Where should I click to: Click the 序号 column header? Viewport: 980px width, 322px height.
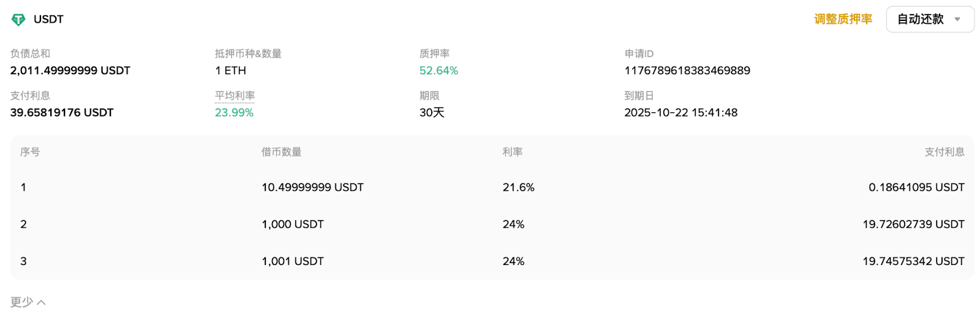click(30, 152)
